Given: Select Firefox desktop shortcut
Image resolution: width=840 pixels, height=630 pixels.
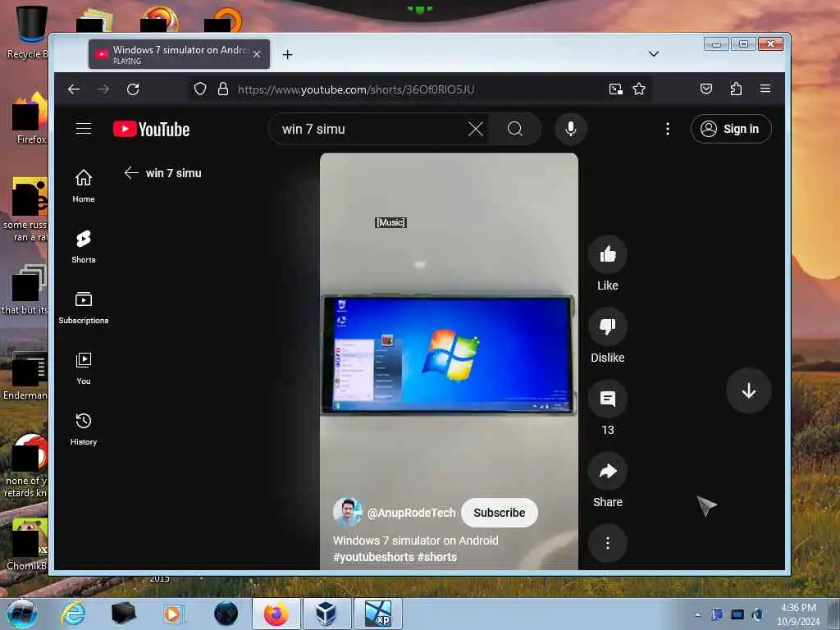Looking at the screenshot, I should [30, 119].
